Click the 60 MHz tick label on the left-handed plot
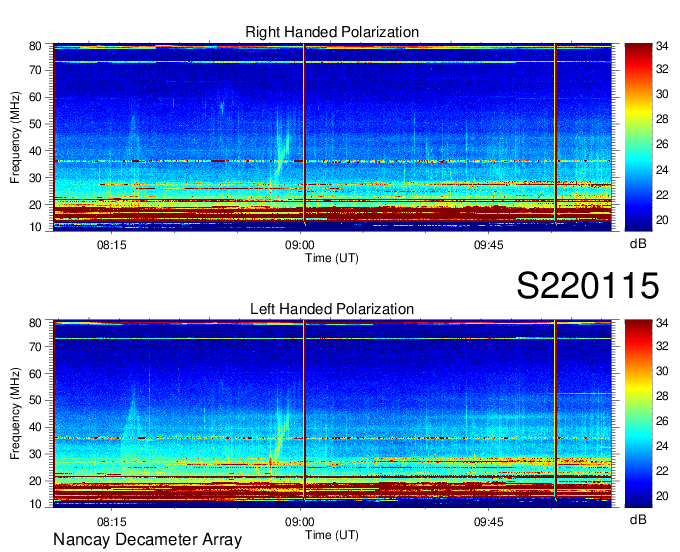The image size is (680, 552). tap(35, 373)
